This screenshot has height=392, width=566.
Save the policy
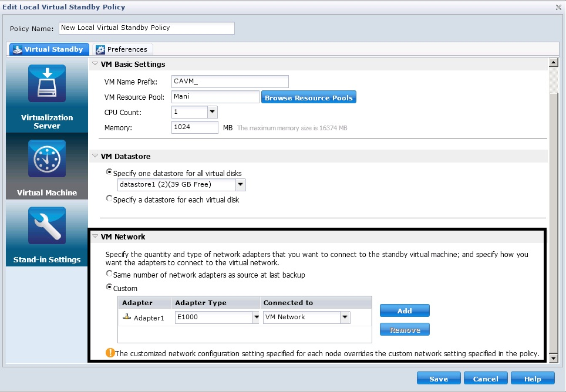coord(439,379)
